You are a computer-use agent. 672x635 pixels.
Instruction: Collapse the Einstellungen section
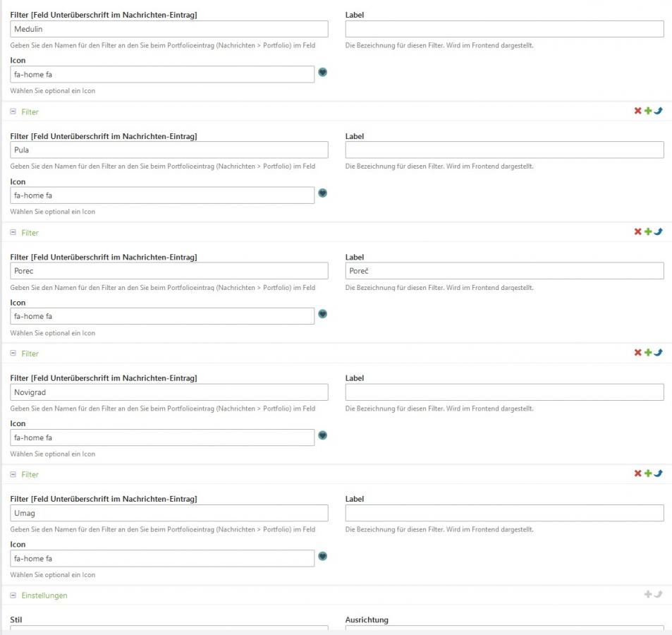click(x=13, y=595)
